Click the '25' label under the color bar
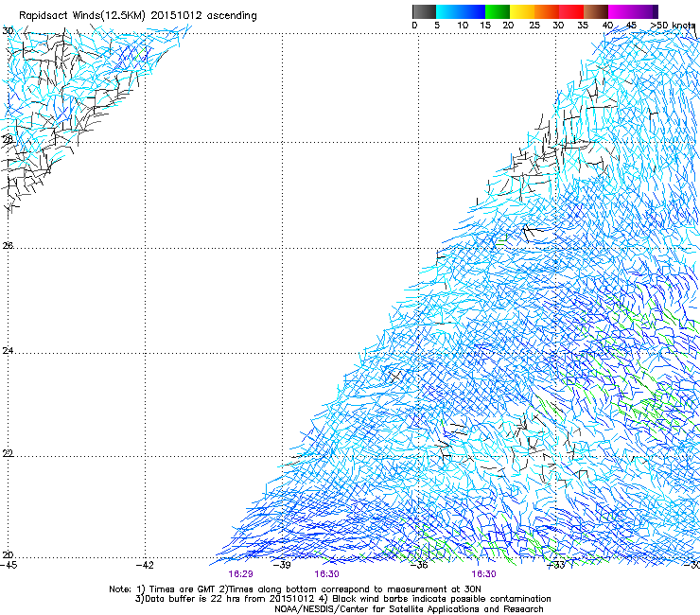The width and height of the screenshot is (700, 615). pos(534,26)
